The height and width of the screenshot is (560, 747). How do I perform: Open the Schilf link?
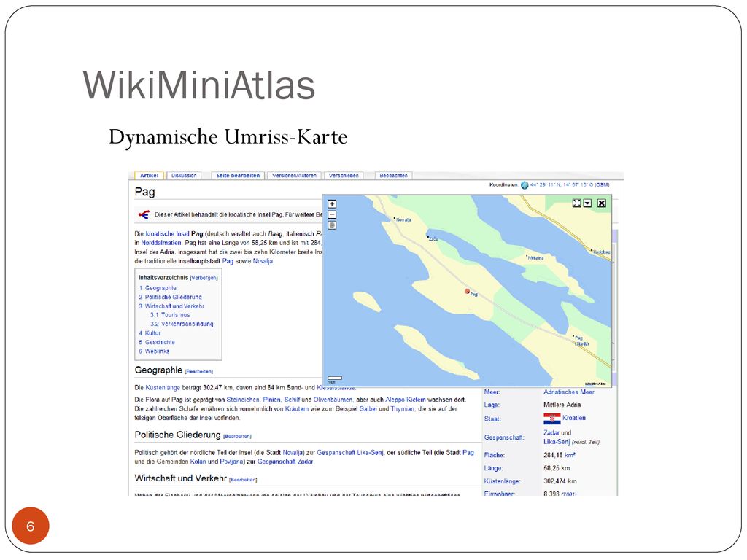[292, 400]
